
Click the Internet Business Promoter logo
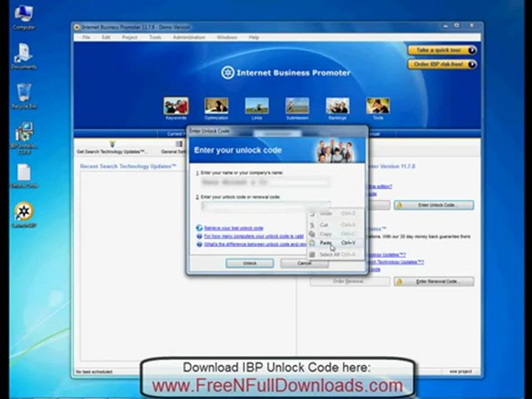pyautogui.click(x=286, y=73)
